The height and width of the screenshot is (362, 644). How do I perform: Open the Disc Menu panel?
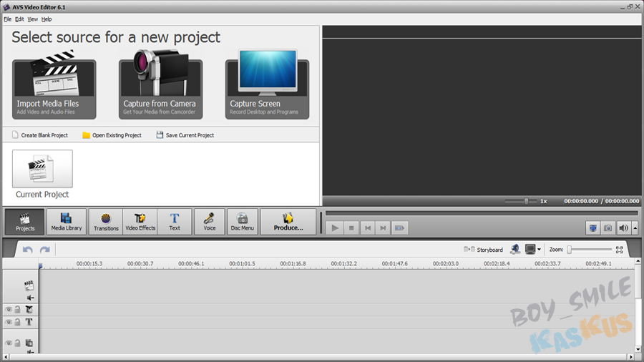point(243,222)
